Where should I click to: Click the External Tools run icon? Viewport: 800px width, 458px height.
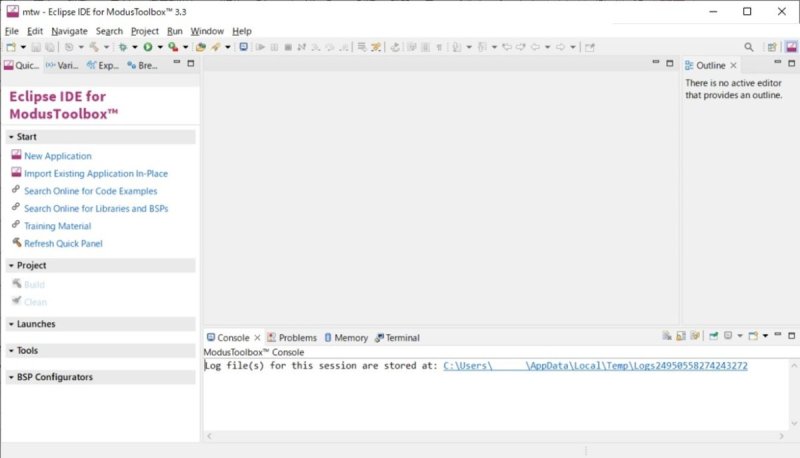click(173, 47)
